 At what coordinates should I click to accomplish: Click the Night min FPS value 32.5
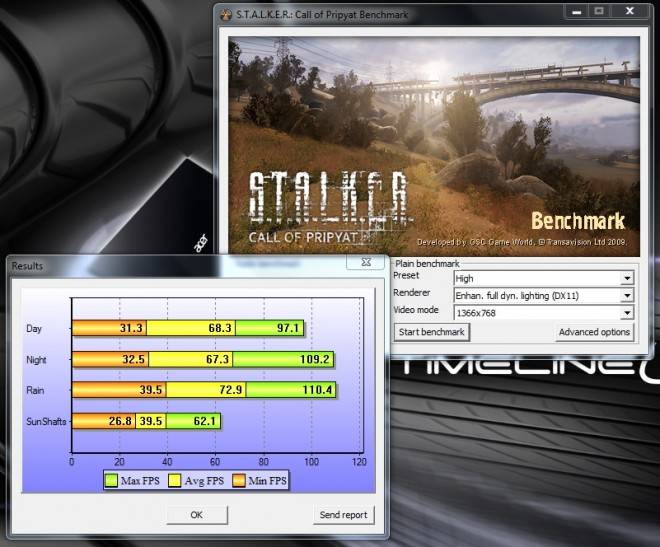click(x=133, y=359)
